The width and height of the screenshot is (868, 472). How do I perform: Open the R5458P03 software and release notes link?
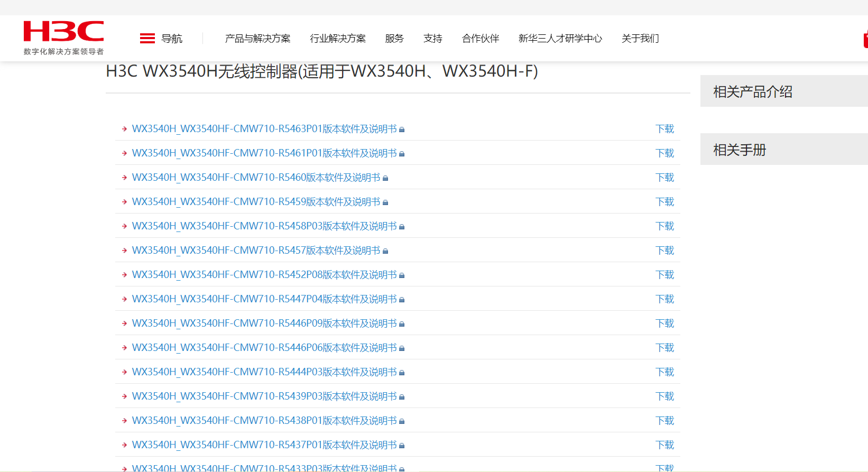tap(264, 226)
